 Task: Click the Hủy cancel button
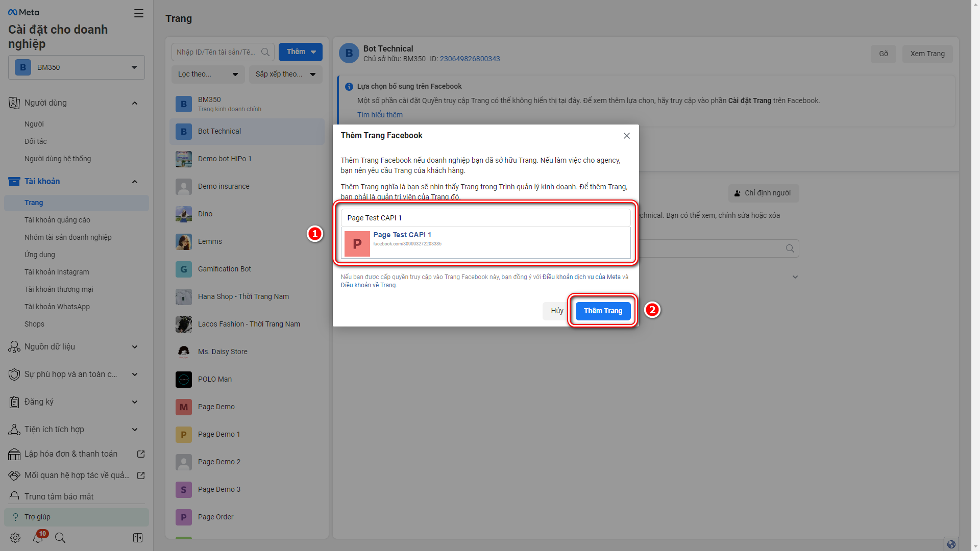(x=557, y=311)
